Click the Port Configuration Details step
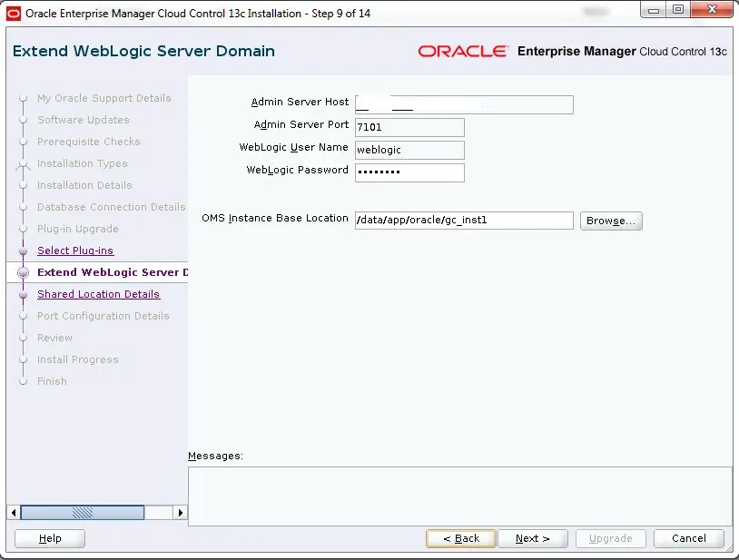Viewport: 739px width, 560px height. [x=103, y=316]
